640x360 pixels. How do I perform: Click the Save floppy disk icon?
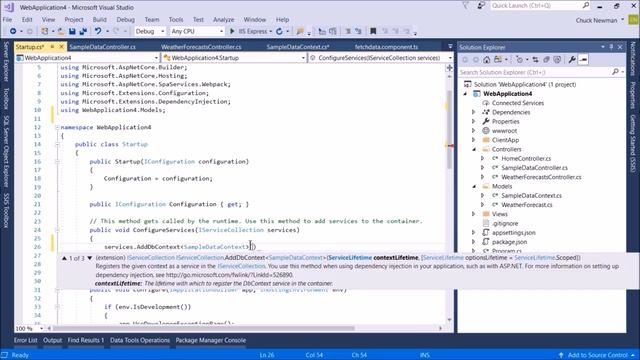pyautogui.click(x=72, y=31)
